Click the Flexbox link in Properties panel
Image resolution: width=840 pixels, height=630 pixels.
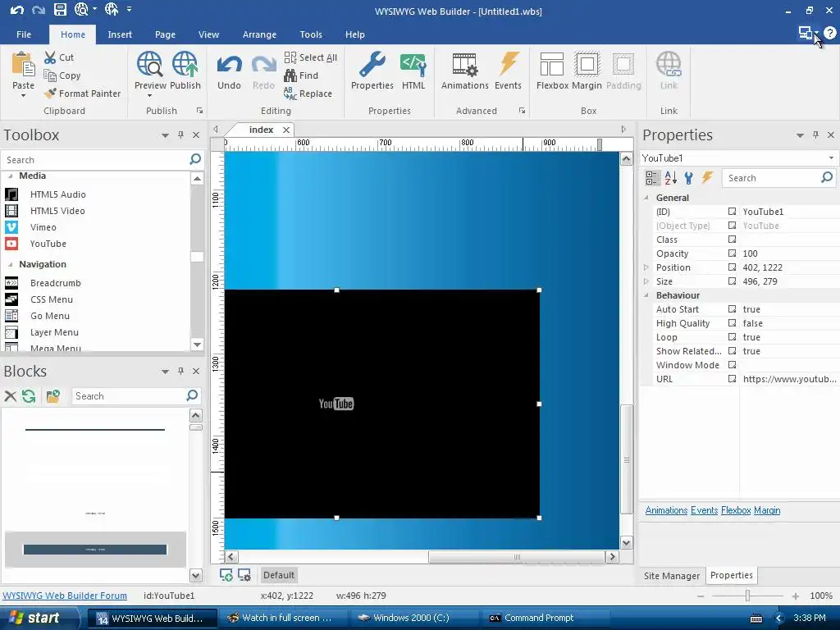(736, 510)
